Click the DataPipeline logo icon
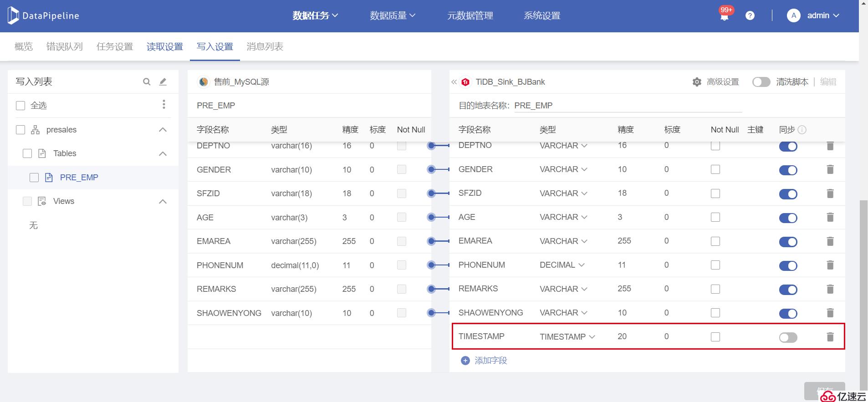This screenshot has height=402, width=868. click(x=13, y=15)
